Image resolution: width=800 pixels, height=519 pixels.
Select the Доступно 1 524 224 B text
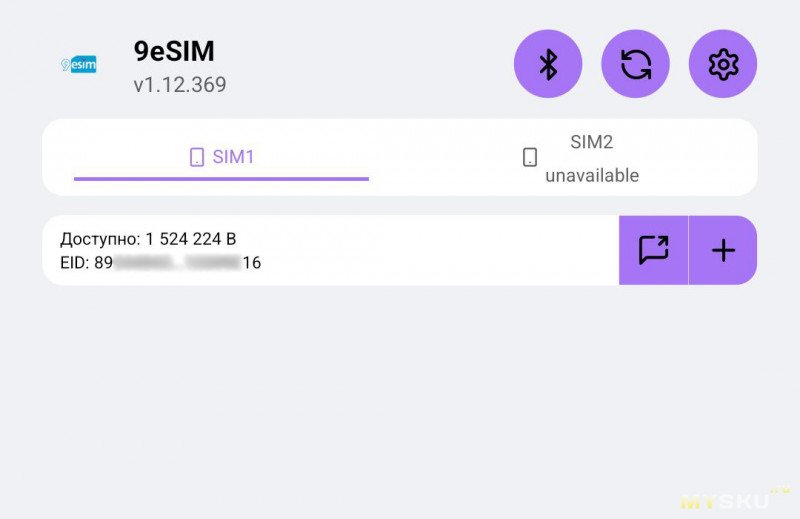point(148,239)
